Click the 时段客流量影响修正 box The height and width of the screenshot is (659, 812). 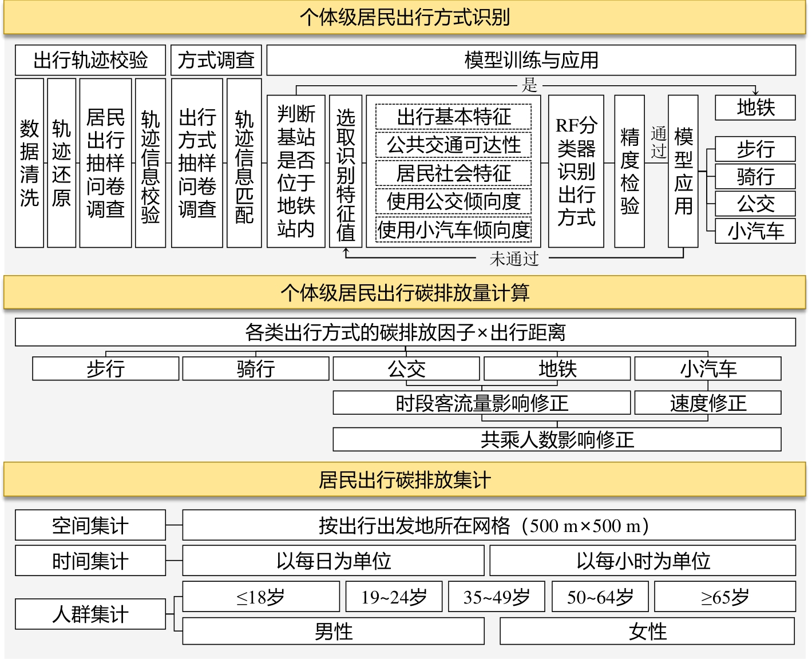pyautogui.click(x=482, y=403)
